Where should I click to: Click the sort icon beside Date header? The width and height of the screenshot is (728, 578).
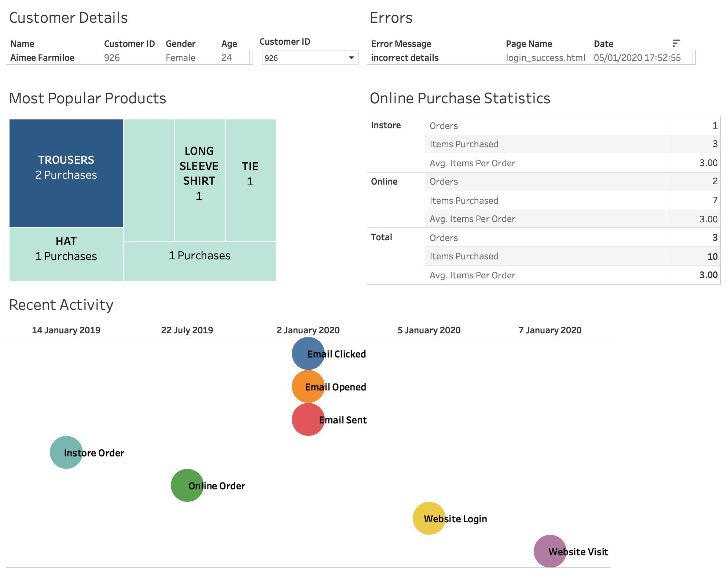(676, 43)
